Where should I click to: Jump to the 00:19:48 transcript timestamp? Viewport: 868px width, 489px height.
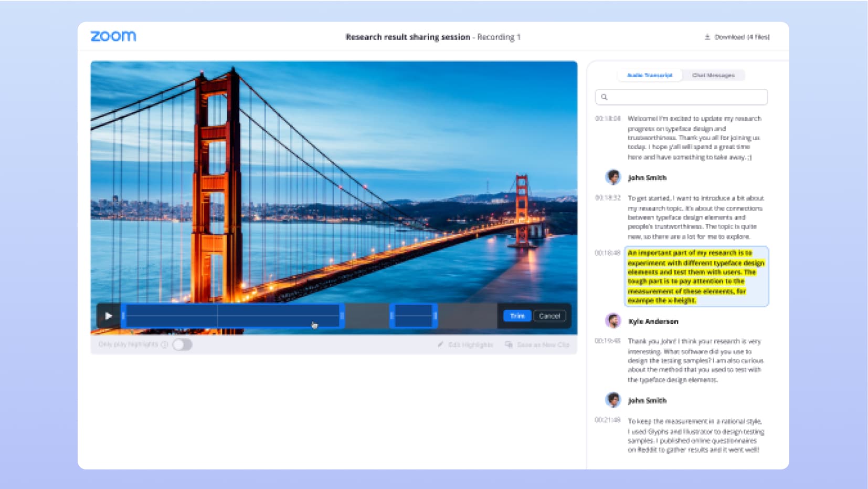[607, 341]
